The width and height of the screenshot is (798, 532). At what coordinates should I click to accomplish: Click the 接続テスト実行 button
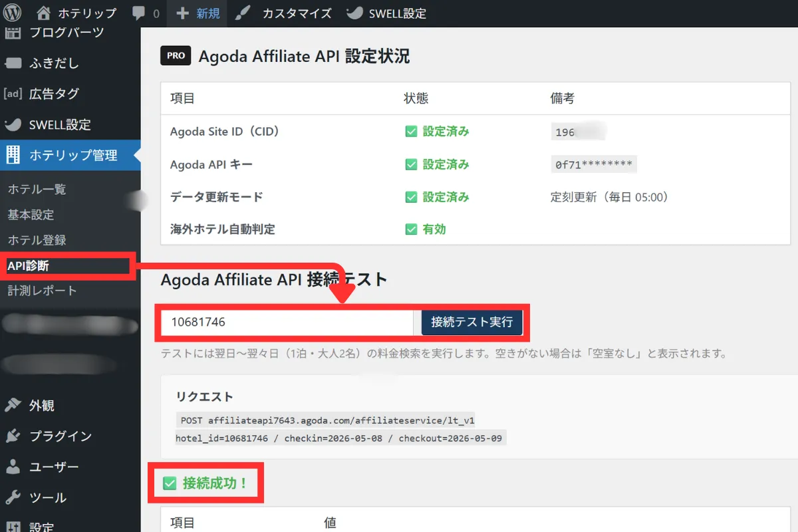[472, 322]
